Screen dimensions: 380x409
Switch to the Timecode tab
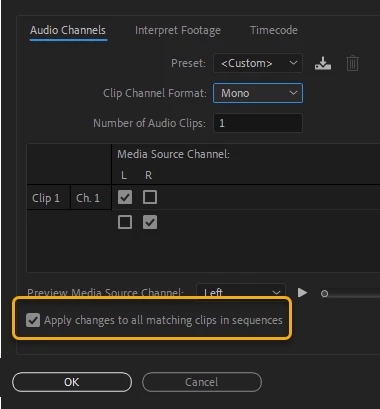pyautogui.click(x=274, y=30)
